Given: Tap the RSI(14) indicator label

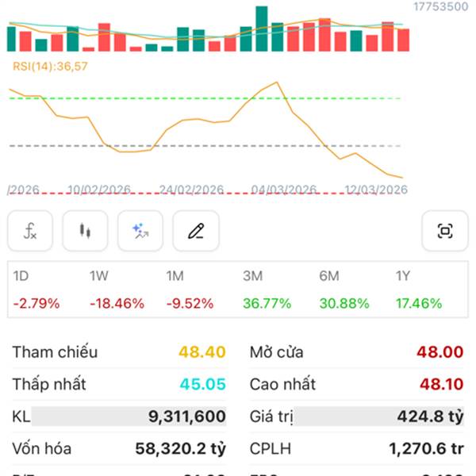Looking at the screenshot, I should [x=50, y=67].
